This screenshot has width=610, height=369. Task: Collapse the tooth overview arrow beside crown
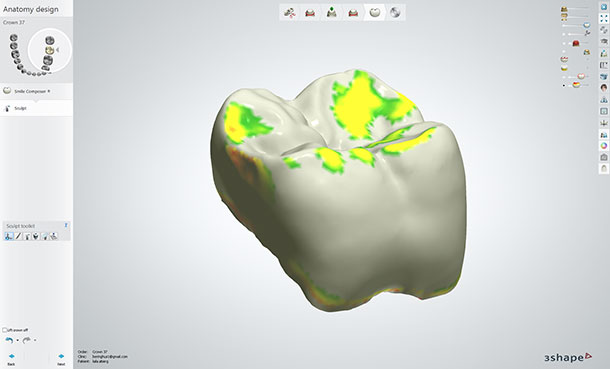[58, 50]
